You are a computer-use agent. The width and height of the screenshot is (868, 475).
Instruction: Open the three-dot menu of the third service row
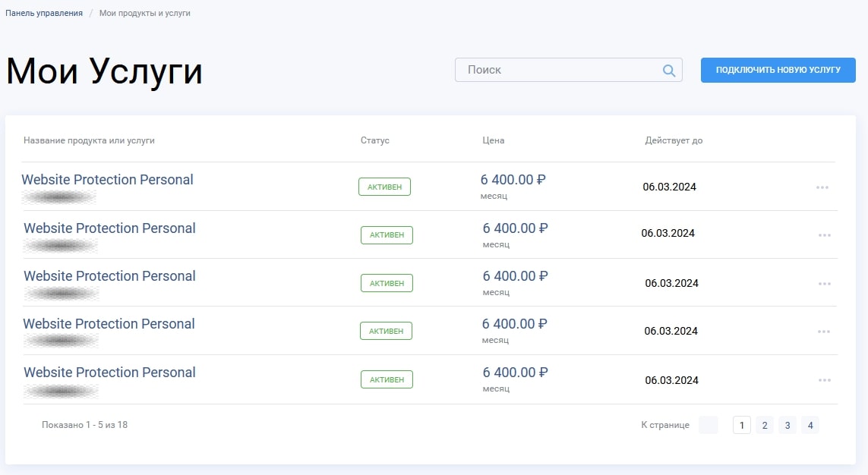tap(824, 284)
